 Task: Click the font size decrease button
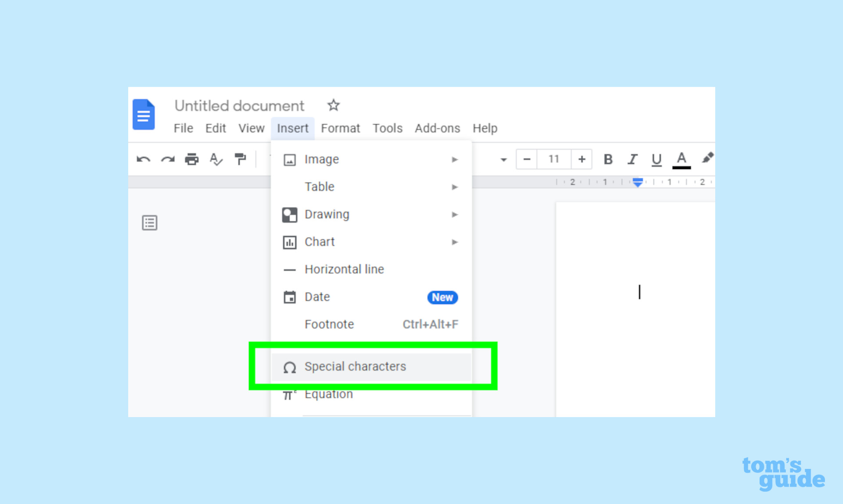(527, 159)
